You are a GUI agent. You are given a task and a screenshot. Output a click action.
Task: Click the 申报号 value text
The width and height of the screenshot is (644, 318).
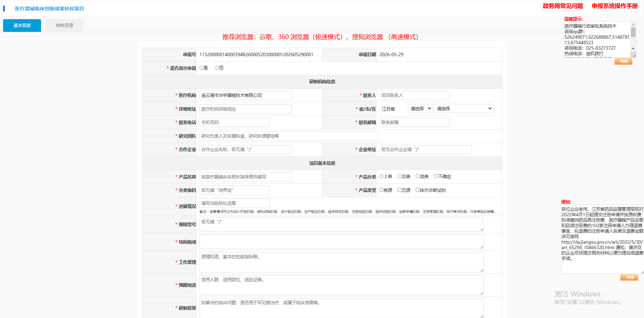(256, 54)
